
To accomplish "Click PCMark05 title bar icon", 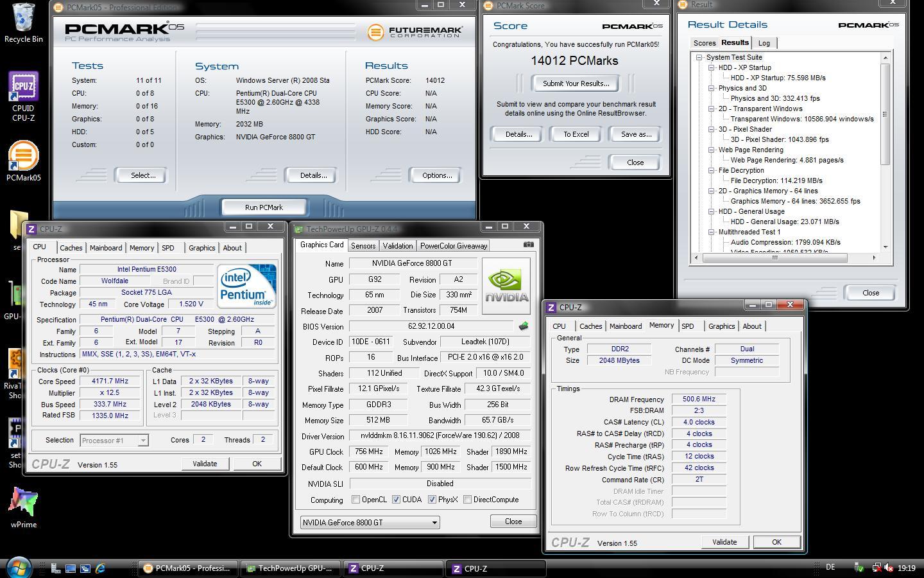I will pyautogui.click(x=58, y=7).
